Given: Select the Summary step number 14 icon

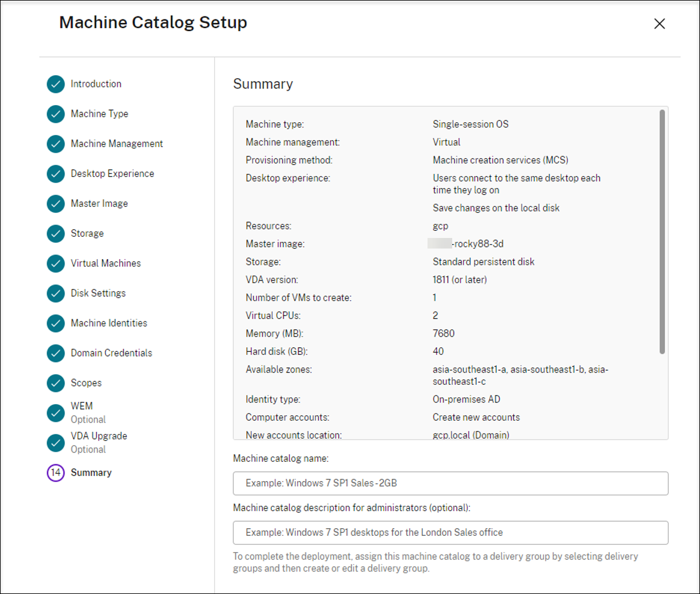Looking at the screenshot, I should coord(55,472).
